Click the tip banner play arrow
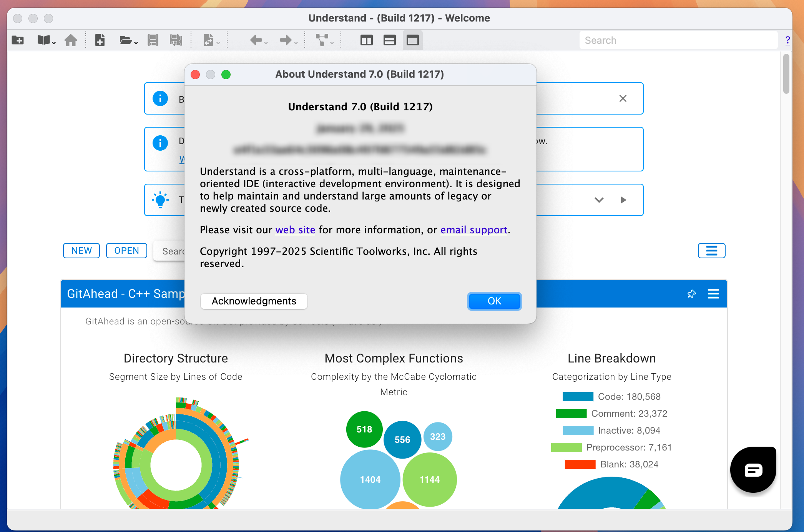Screen dimensions: 804x532 (x=623, y=200)
